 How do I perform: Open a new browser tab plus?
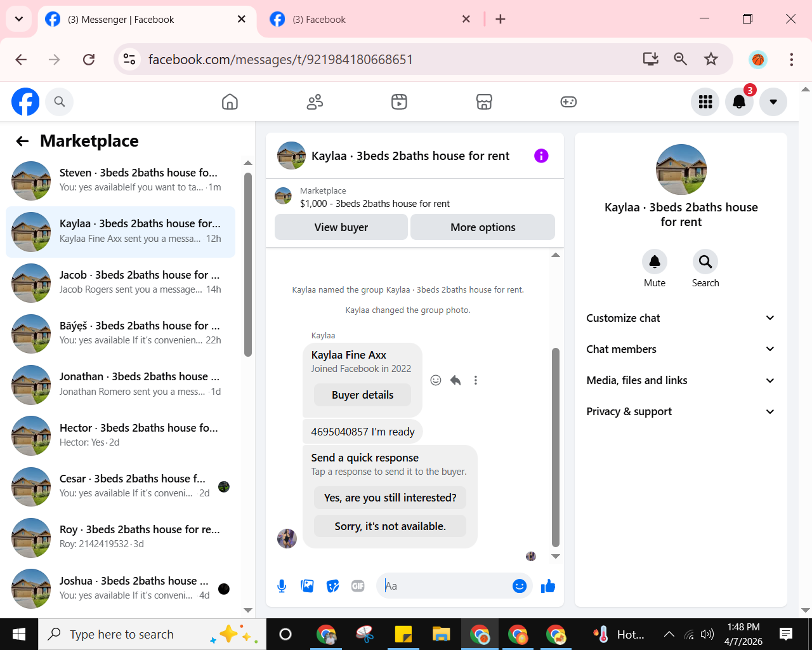501,19
